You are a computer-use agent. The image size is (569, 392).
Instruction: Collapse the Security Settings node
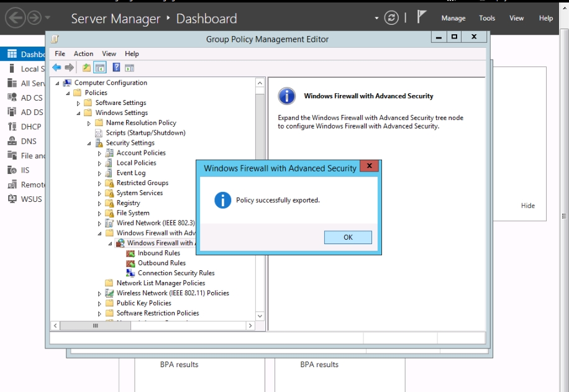pyautogui.click(x=89, y=144)
